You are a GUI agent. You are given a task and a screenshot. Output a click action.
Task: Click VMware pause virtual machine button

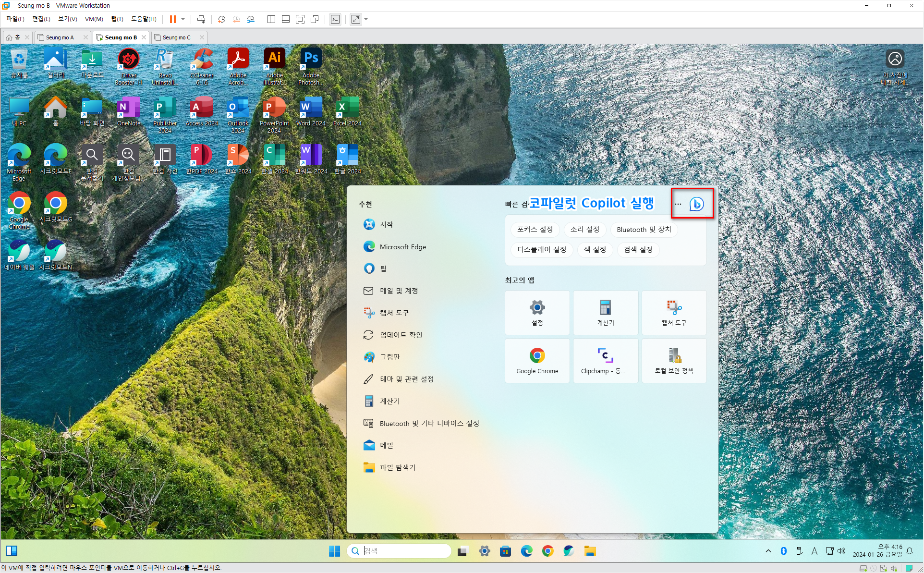click(172, 19)
